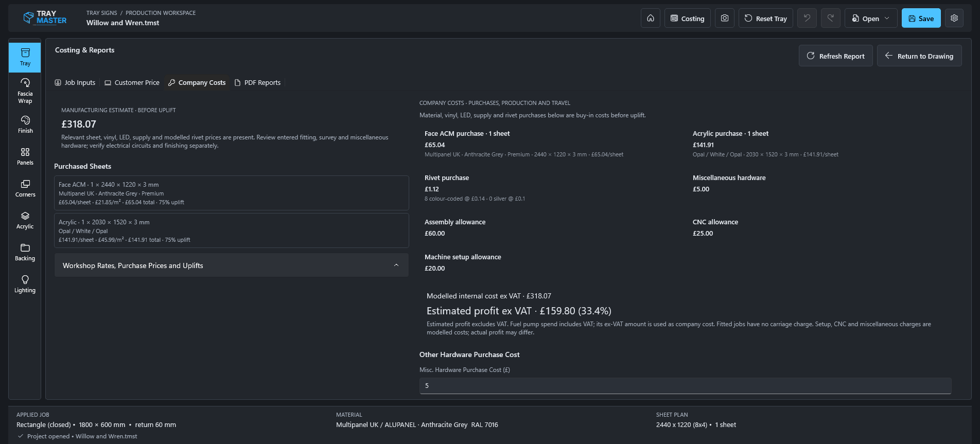Click the Project opened status message
The image size is (980, 444).
click(82, 436)
